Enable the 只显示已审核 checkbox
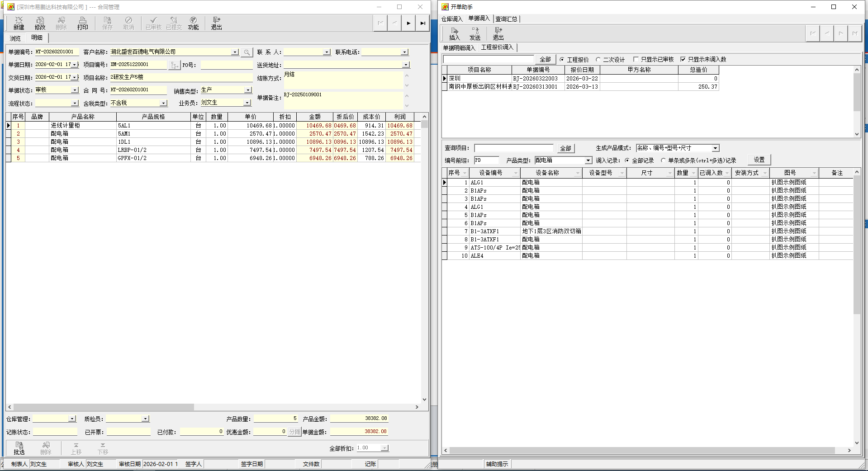The width and height of the screenshot is (868, 471). click(x=636, y=59)
